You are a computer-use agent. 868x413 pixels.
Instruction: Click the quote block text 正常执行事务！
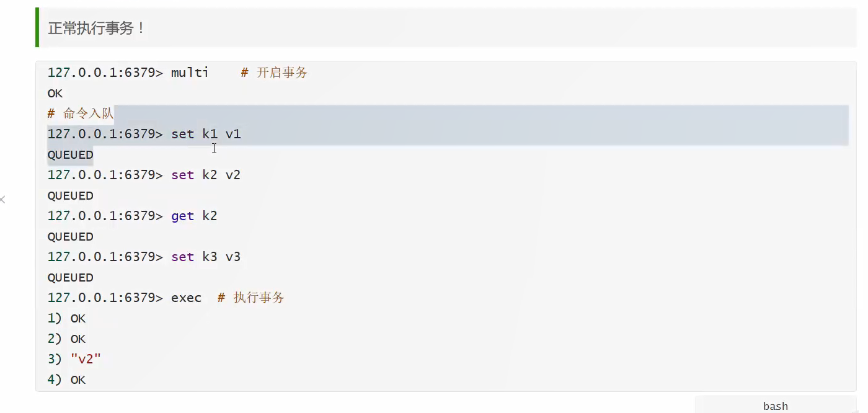(96, 28)
